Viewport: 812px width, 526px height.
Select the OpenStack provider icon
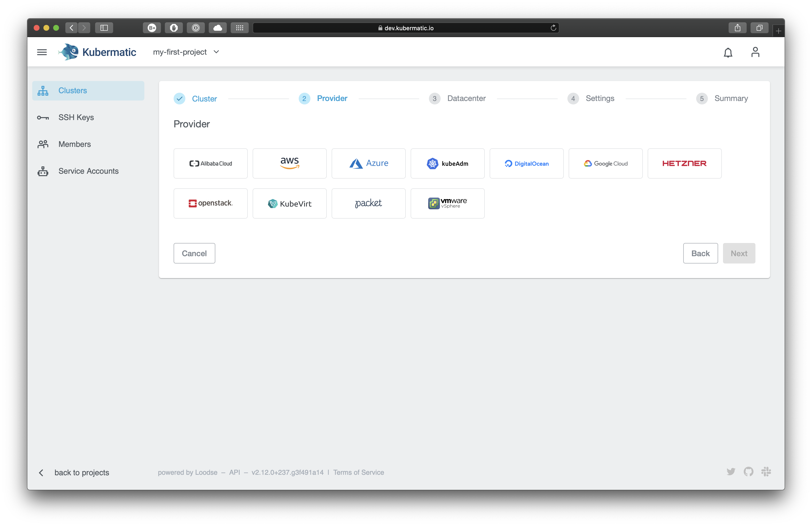coord(211,202)
